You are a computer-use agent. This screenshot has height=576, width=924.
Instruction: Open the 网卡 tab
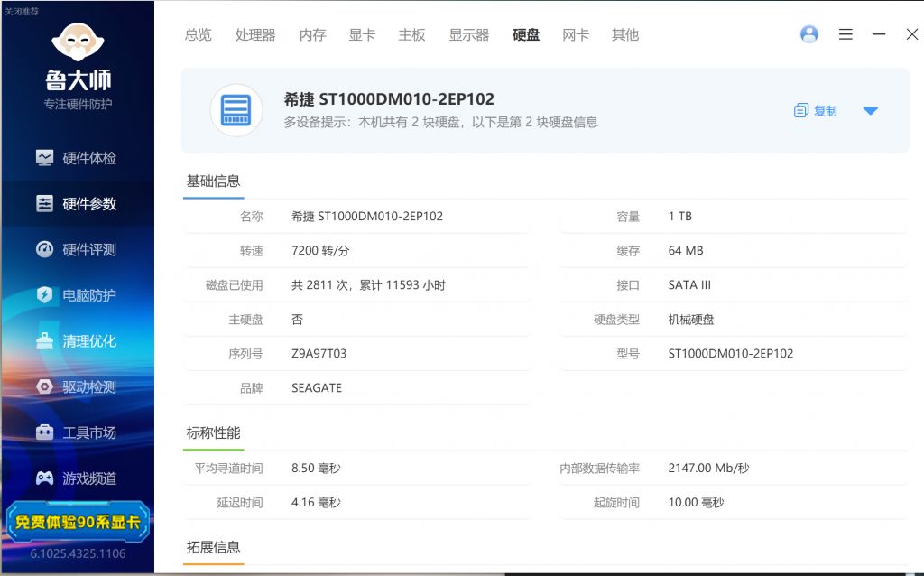click(x=576, y=35)
